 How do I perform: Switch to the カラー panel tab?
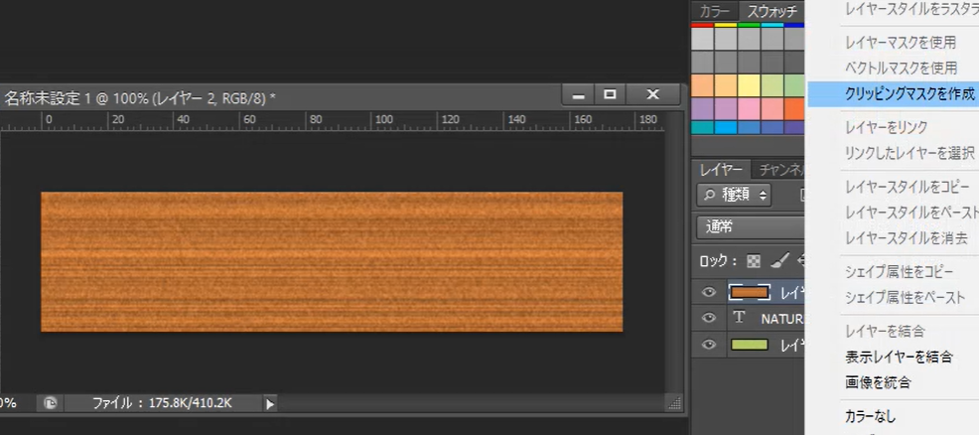pos(714,11)
